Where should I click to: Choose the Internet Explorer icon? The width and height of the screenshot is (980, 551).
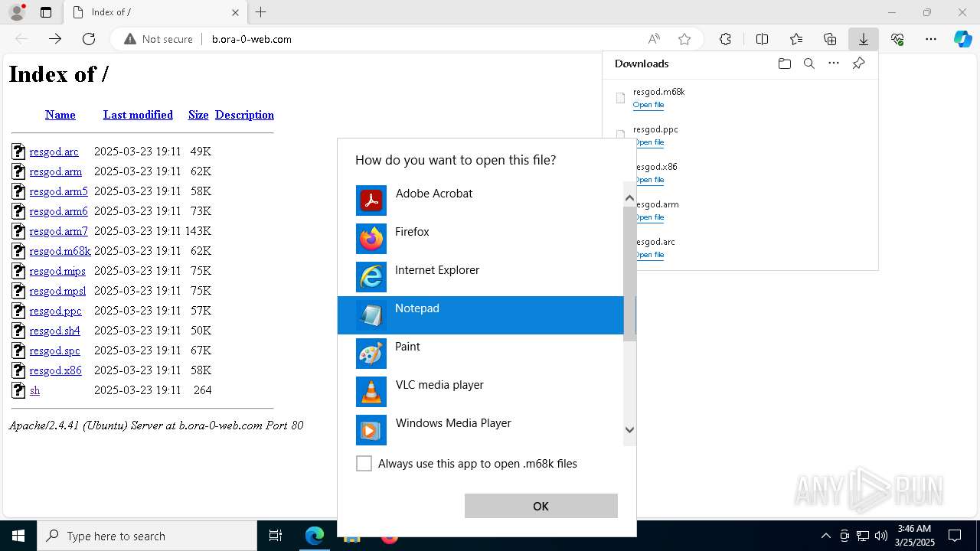371,277
